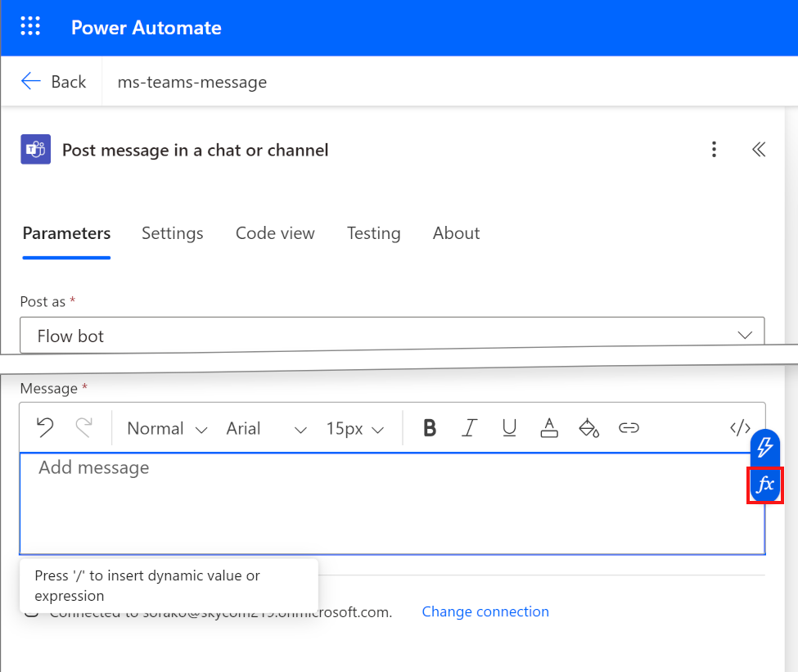Click the Change connection link
Image resolution: width=798 pixels, height=672 pixels.
[x=485, y=611]
